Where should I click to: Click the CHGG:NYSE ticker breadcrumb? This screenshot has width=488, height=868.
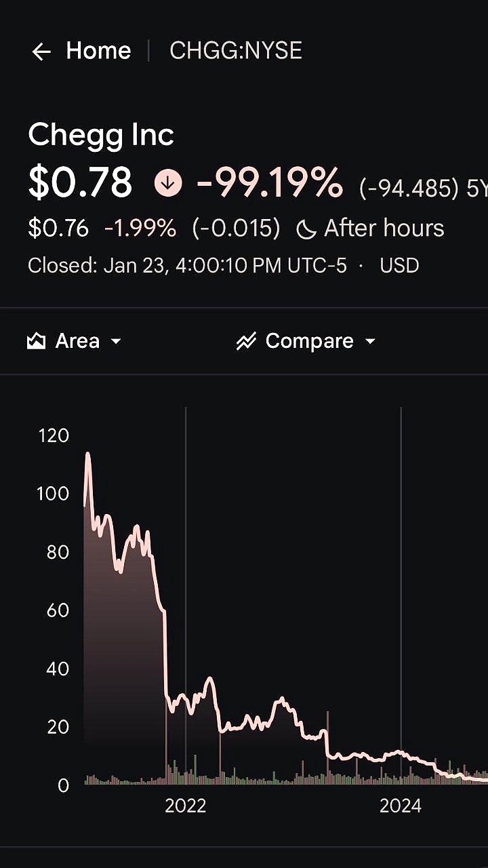click(235, 51)
